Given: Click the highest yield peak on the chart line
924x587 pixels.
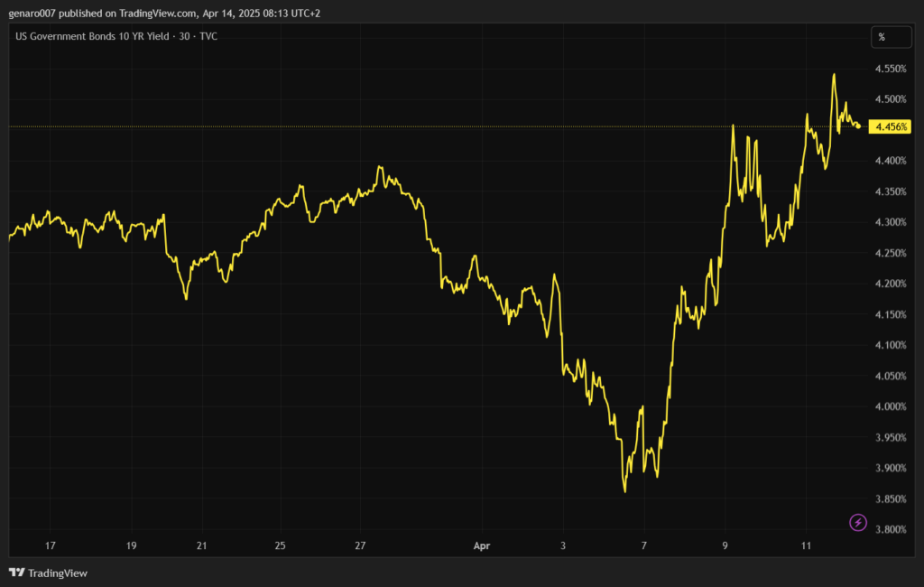Looking at the screenshot, I should 834,75.
